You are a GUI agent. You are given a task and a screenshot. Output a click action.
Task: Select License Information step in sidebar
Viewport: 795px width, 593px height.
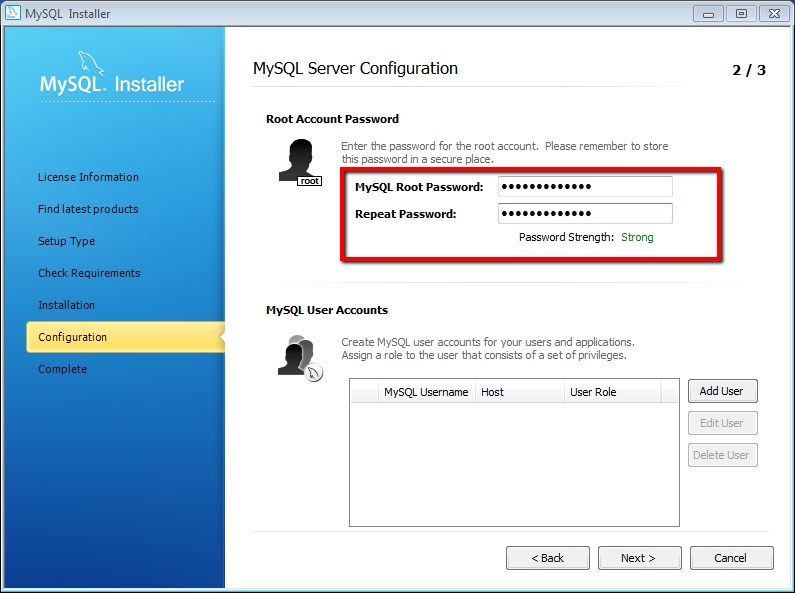(x=88, y=177)
